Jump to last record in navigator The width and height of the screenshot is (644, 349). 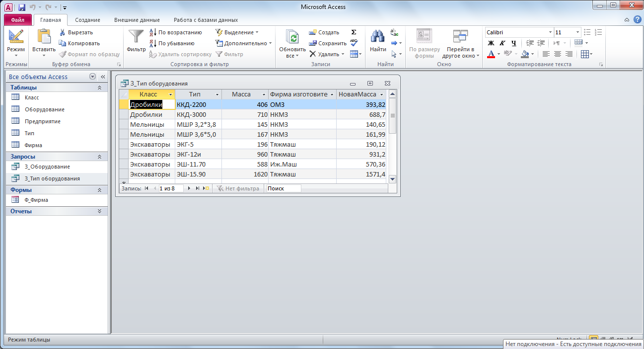pyautogui.click(x=197, y=188)
